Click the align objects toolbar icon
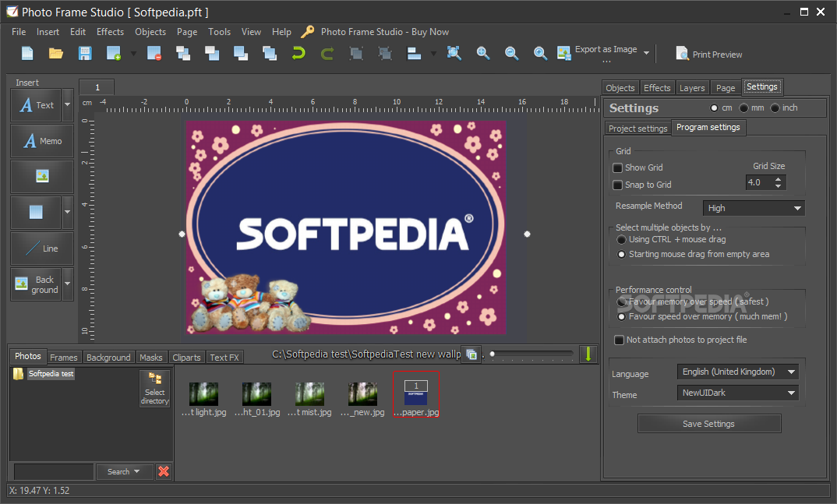 415,53
